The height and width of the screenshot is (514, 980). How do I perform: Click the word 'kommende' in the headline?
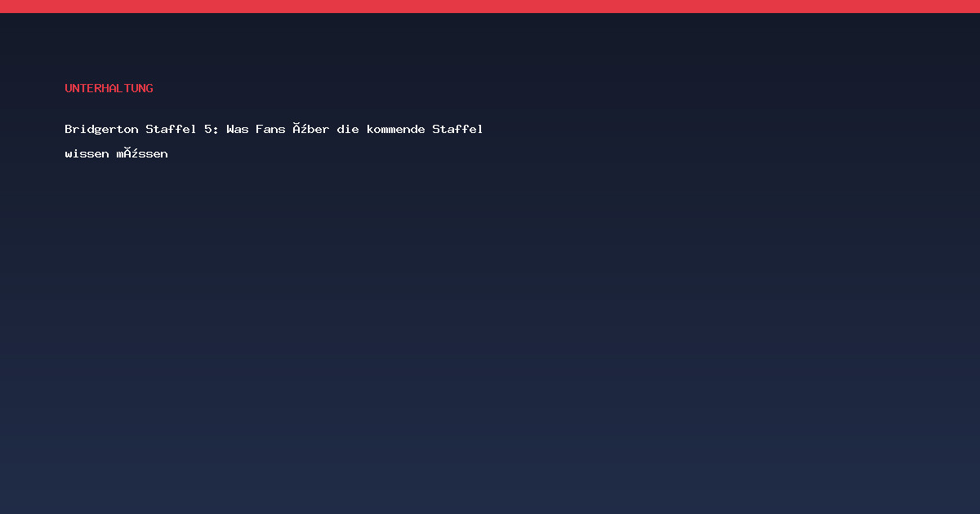point(395,129)
